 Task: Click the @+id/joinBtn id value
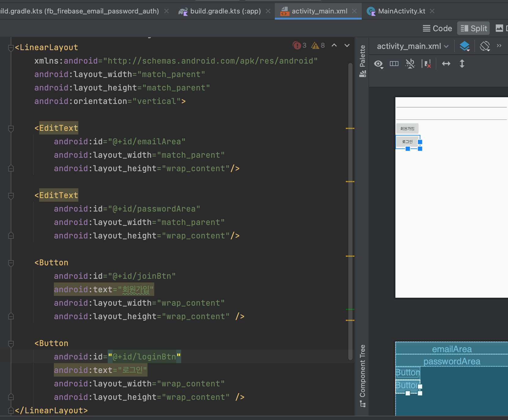tap(142, 276)
